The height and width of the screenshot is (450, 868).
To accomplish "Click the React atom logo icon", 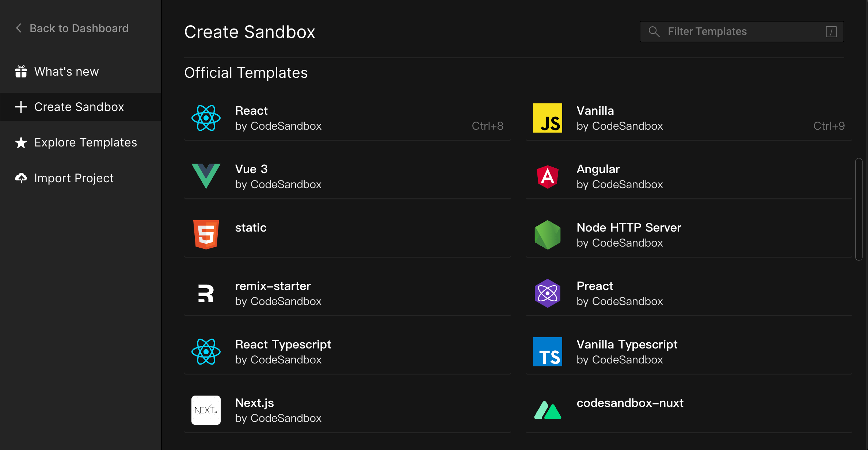I will 206,118.
